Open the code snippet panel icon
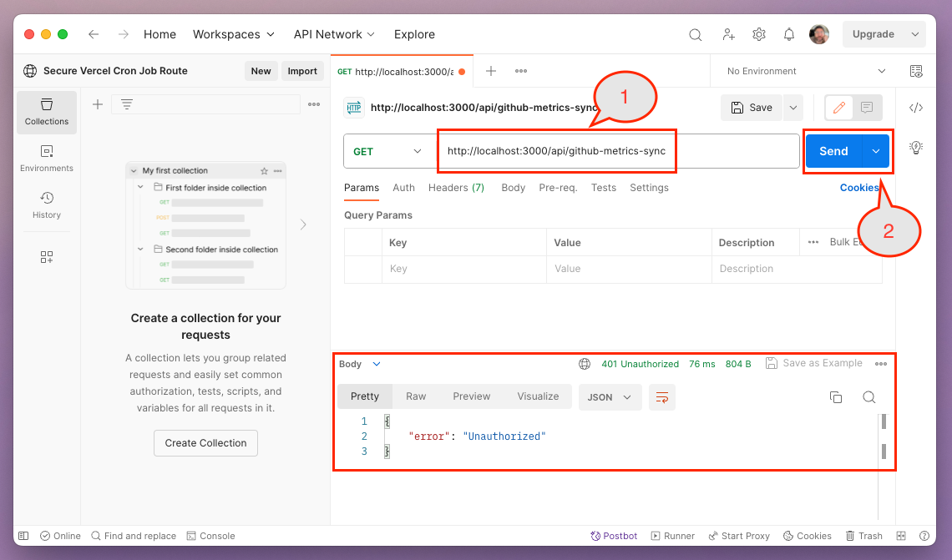The image size is (952, 560). click(916, 108)
